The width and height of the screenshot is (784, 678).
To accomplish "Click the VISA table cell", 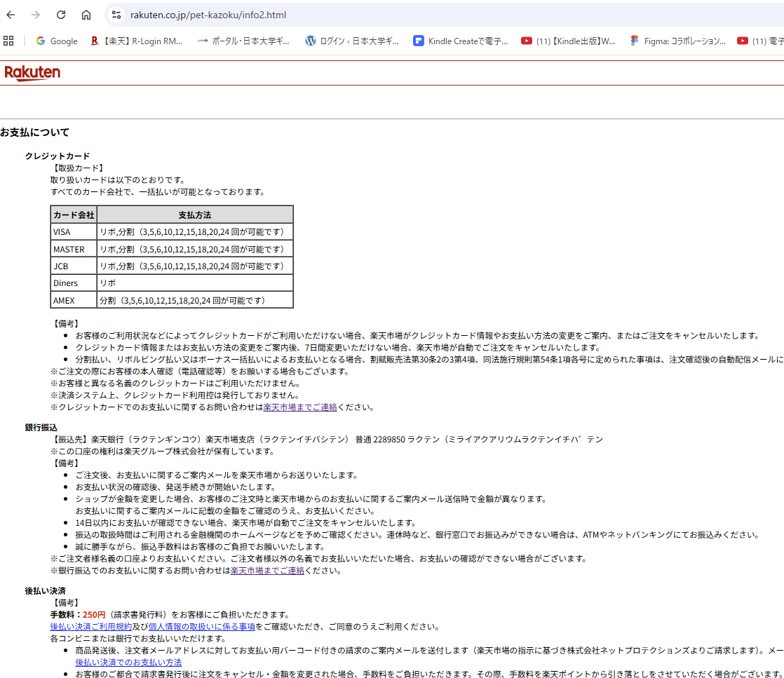I will pos(74,232).
